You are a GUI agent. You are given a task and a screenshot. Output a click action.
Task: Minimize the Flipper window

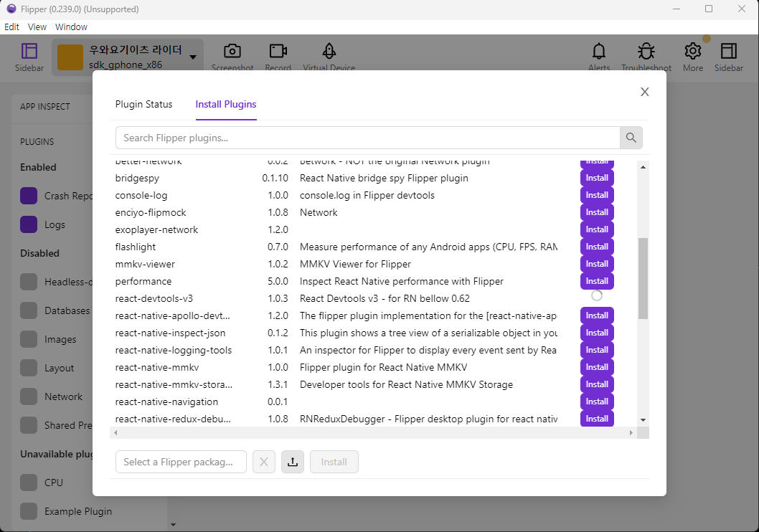(x=676, y=9)
